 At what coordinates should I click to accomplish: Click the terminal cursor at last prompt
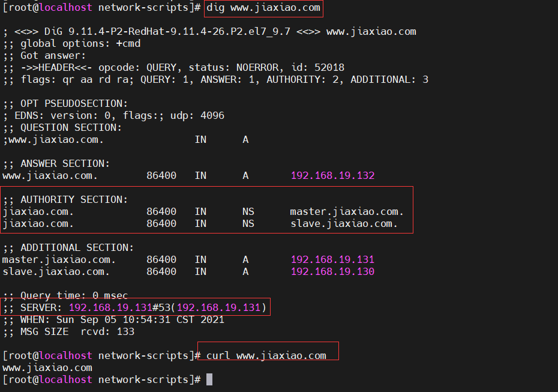(x=209, y=379)
